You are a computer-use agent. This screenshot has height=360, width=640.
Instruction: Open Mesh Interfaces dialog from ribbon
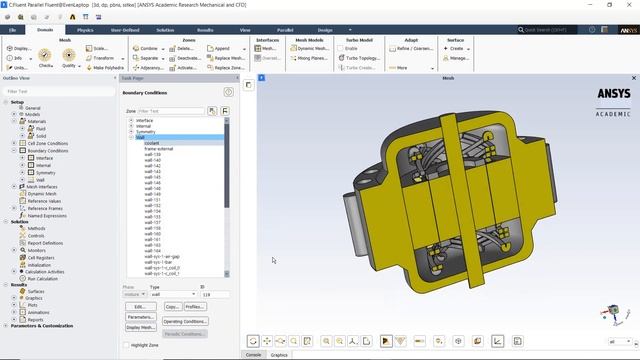pos(265,48)
